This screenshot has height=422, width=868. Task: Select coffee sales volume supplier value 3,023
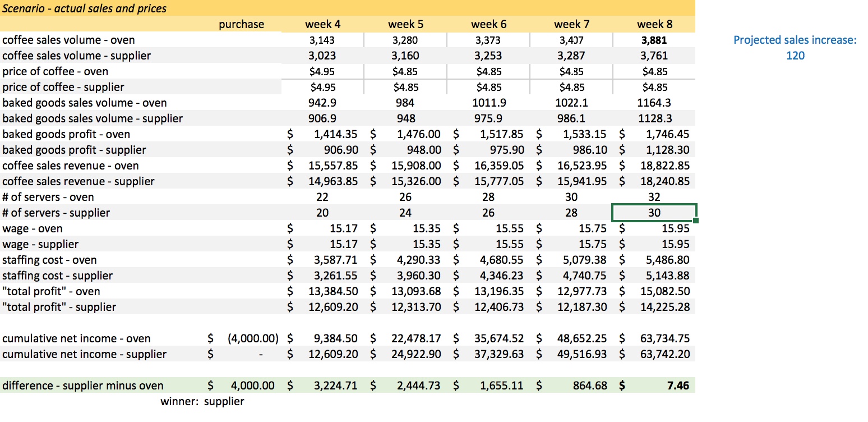tap(322, 56)
